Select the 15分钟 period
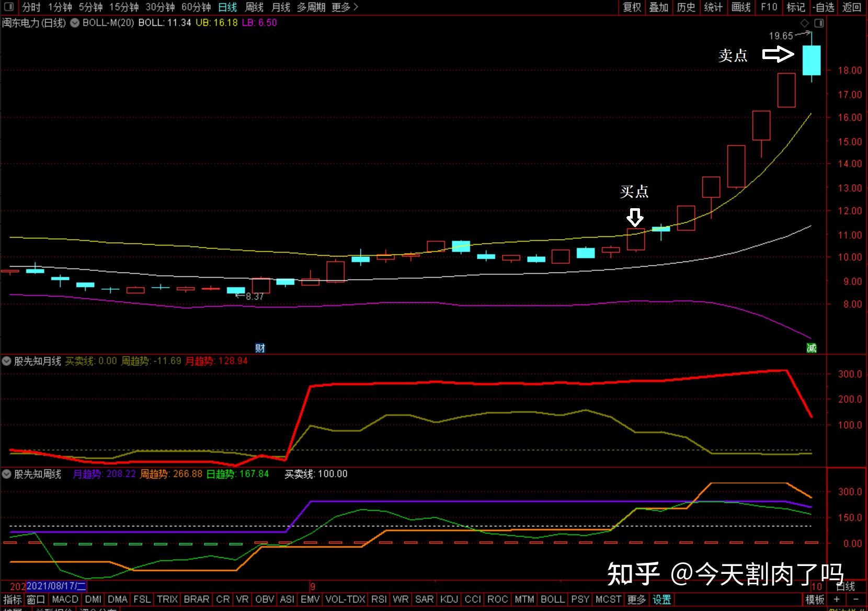This screenshot has width=868, height=611. pyautogui.click(x=124, y=7)
